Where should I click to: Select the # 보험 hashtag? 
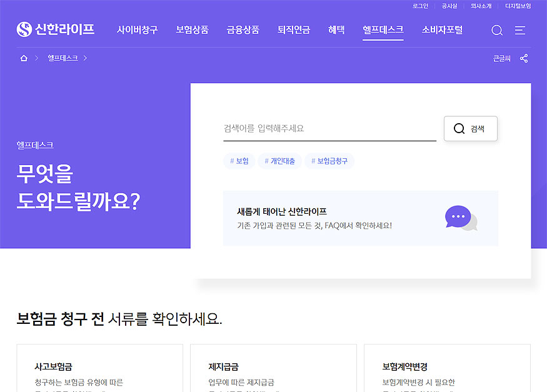tap(239, 161)
